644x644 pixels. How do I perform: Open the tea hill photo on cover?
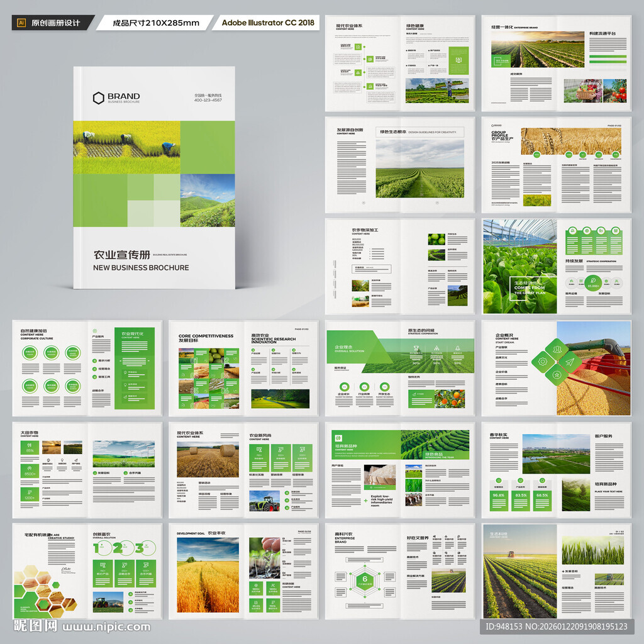208,200
